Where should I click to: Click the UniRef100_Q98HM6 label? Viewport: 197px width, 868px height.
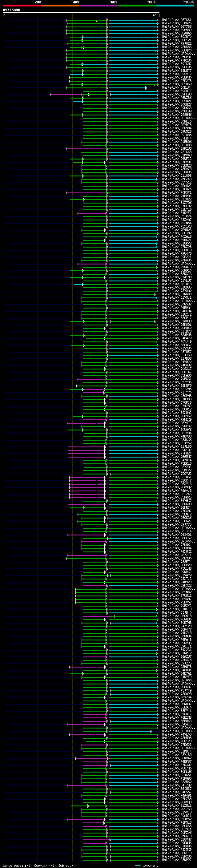point(176,115)
